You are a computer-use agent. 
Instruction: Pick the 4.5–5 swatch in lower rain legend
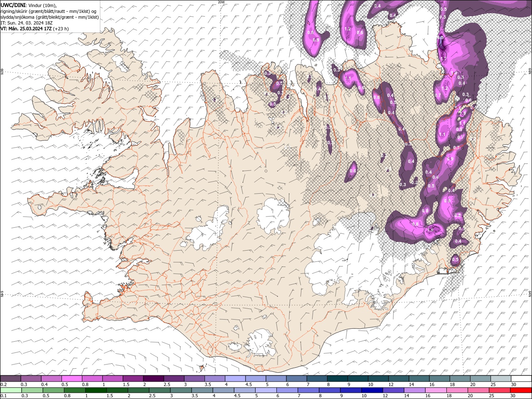(x=245, y=390)
